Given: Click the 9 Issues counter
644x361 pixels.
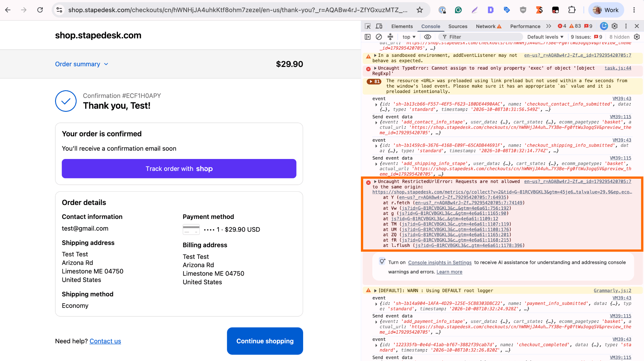Looking at the screenshot, I should click(586, 37).
